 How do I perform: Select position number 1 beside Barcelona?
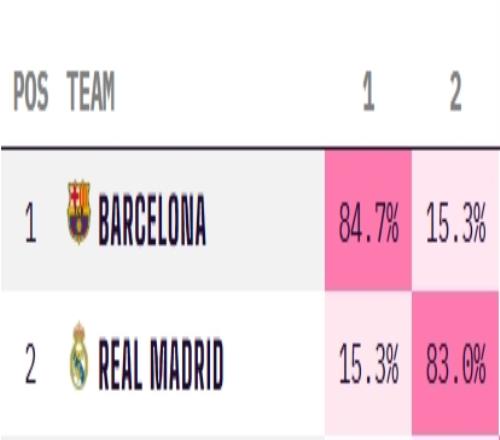[x=30, y=222]
